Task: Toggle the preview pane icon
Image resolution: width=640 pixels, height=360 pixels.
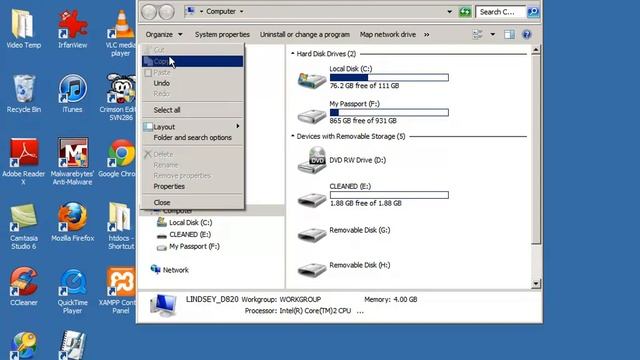Action: 509,34
